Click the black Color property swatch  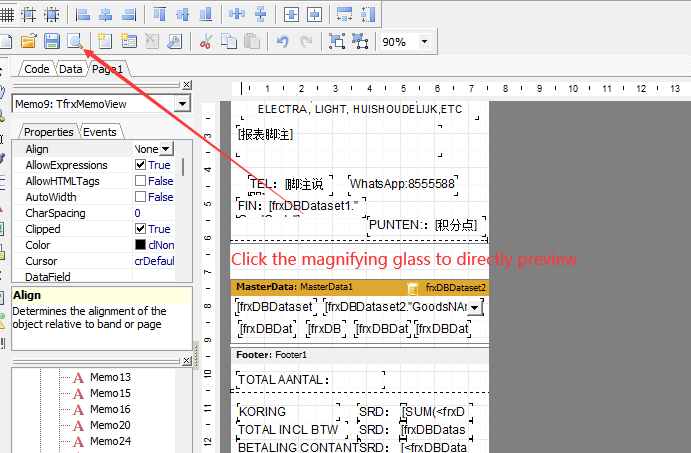pos(141,245)
